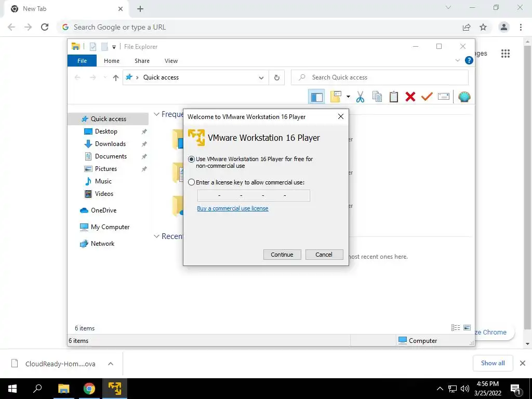The width and height of the screenshot is (532, 399).
Task: Collapse the Frequent folders group chevron
Action: [x=156, y=114]
